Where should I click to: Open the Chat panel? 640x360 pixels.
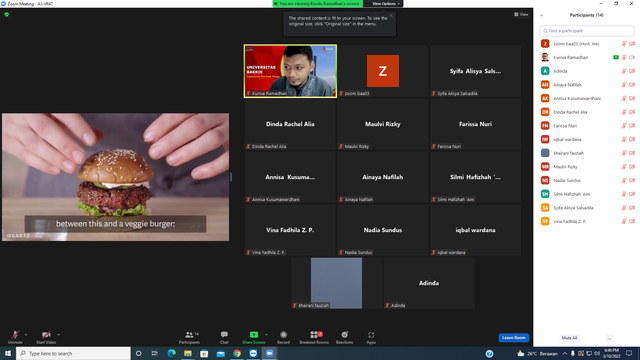[x=224, y=337]
